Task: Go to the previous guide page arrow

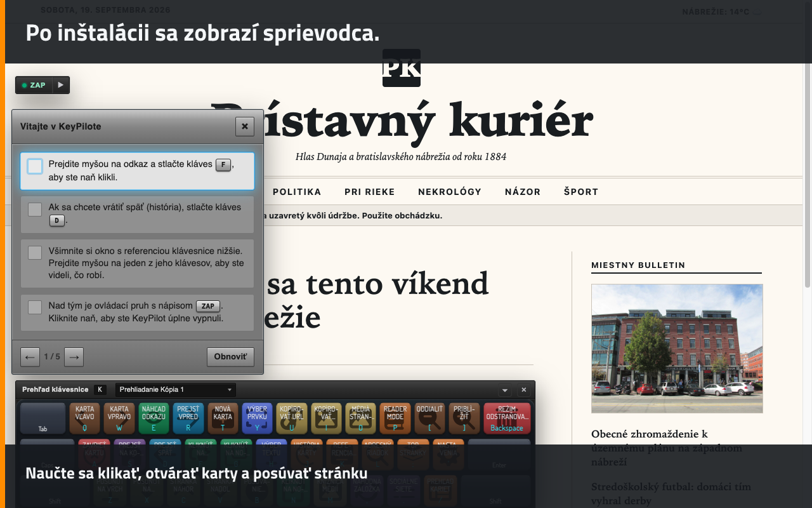Action: (30, 357)
